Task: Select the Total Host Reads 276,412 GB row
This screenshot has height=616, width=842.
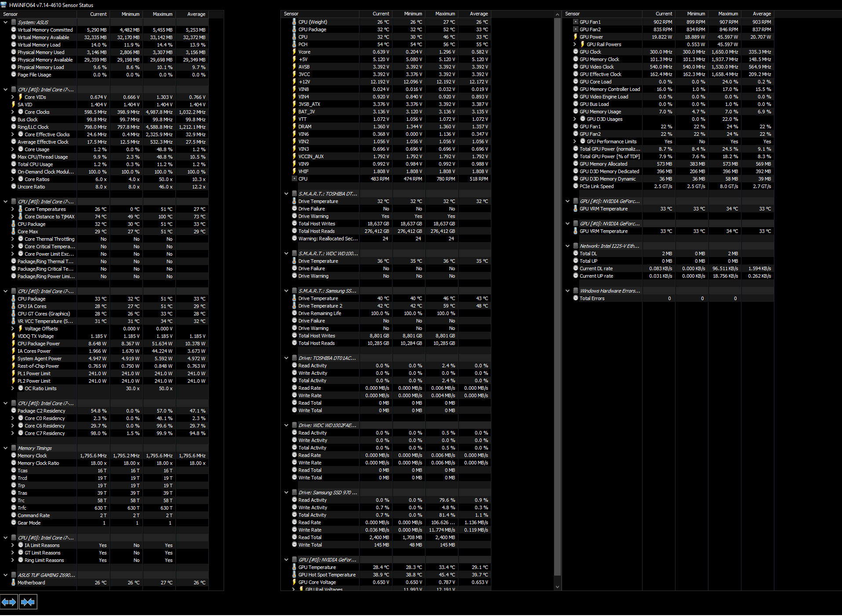Action: [386, 231]
